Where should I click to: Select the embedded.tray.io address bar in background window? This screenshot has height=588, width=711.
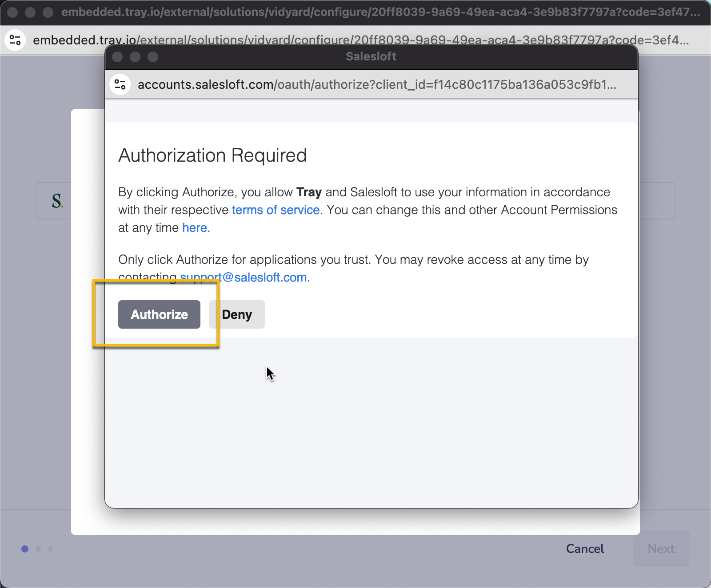[361, 40]
